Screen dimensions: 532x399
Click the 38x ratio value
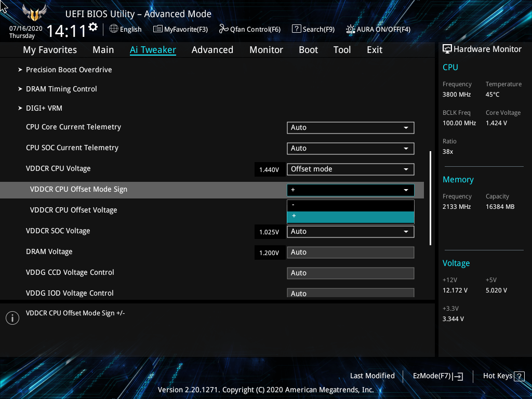[x=447, y=152]
